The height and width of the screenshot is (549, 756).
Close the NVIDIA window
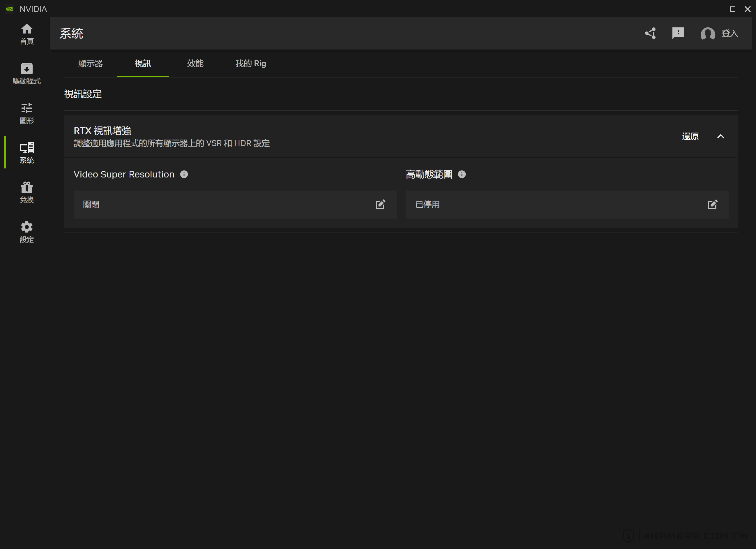click(x=747, y=9)
